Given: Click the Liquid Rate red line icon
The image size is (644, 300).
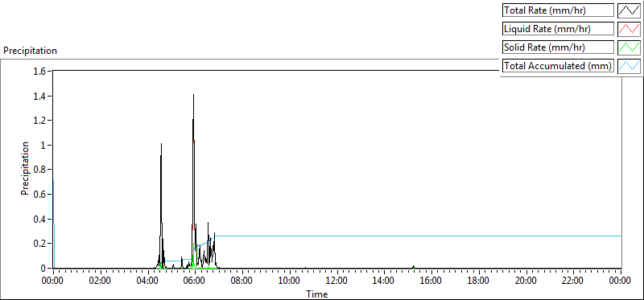Looking at the screenshot, I should click(x=630, y=29).
